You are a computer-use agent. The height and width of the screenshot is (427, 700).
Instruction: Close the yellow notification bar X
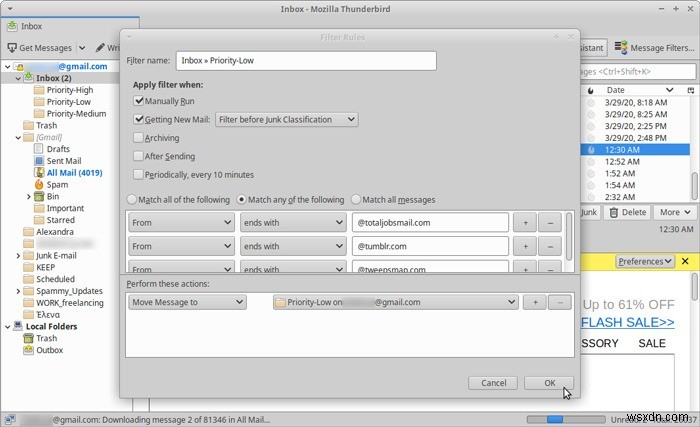click(x=685, y=261)
